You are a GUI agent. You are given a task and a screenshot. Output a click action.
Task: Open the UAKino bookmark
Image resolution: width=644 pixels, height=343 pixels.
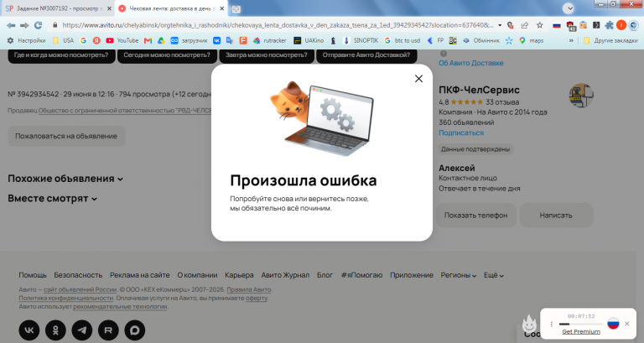point(309,40)
